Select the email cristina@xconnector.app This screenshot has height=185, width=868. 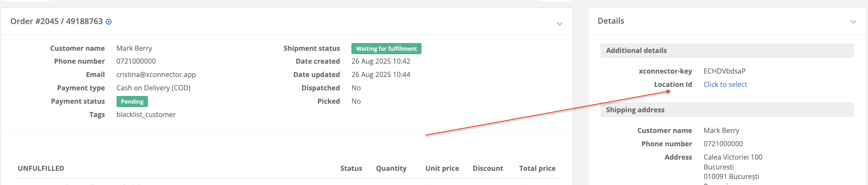tap(156, 74)
